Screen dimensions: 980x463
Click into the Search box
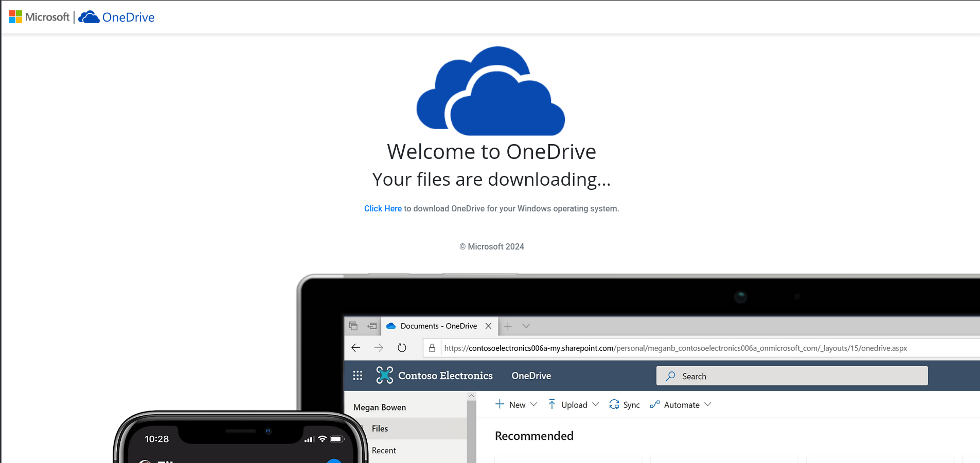point(792,376)
